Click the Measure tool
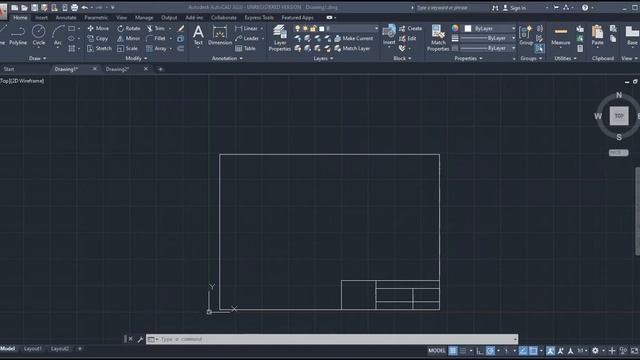 tap(560, 35)
